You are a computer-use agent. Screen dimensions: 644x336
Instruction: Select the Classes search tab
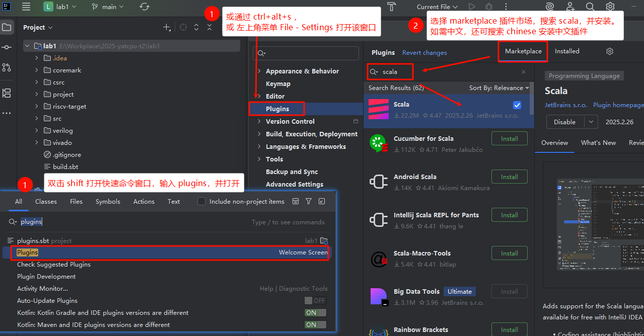tap(46, 202)
